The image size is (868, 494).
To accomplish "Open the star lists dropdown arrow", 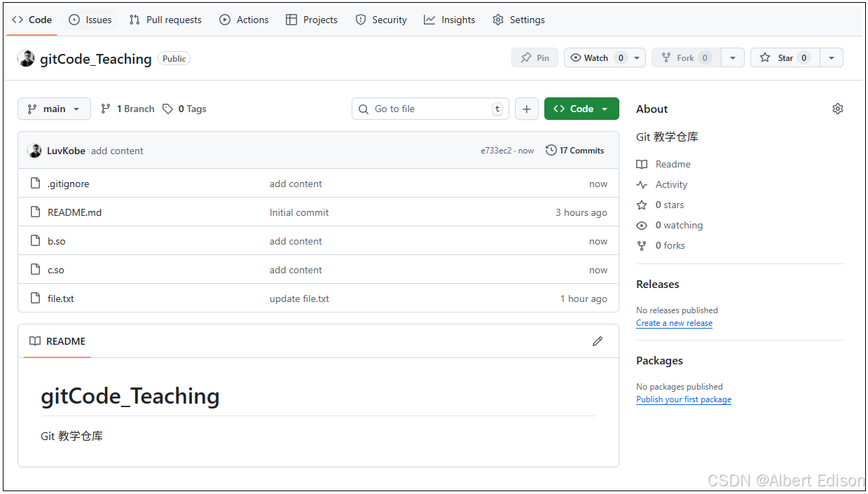I will click(832, 57).
